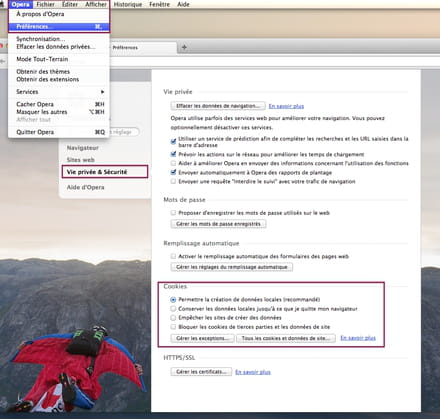Screen dimensions: 440x419
Task: Click Gérer les réglages du remplissage automatique
Action: pos(232,267)
